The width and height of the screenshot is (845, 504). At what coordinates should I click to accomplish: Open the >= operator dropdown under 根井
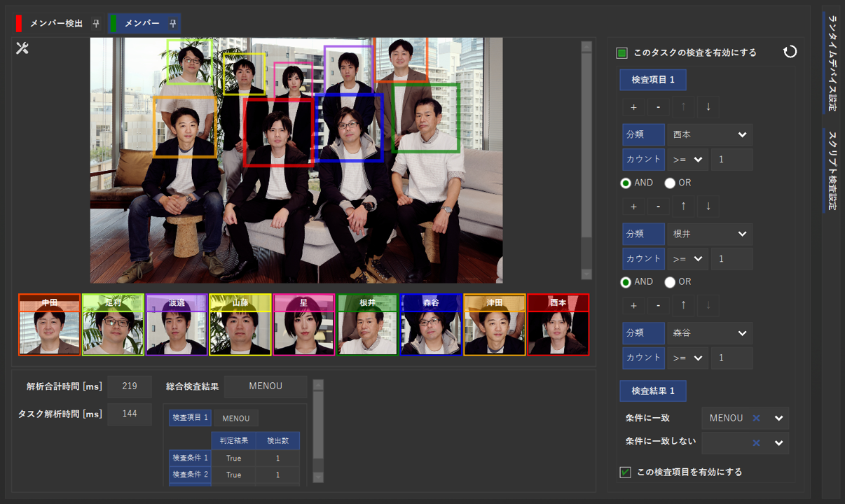(687, 259)
